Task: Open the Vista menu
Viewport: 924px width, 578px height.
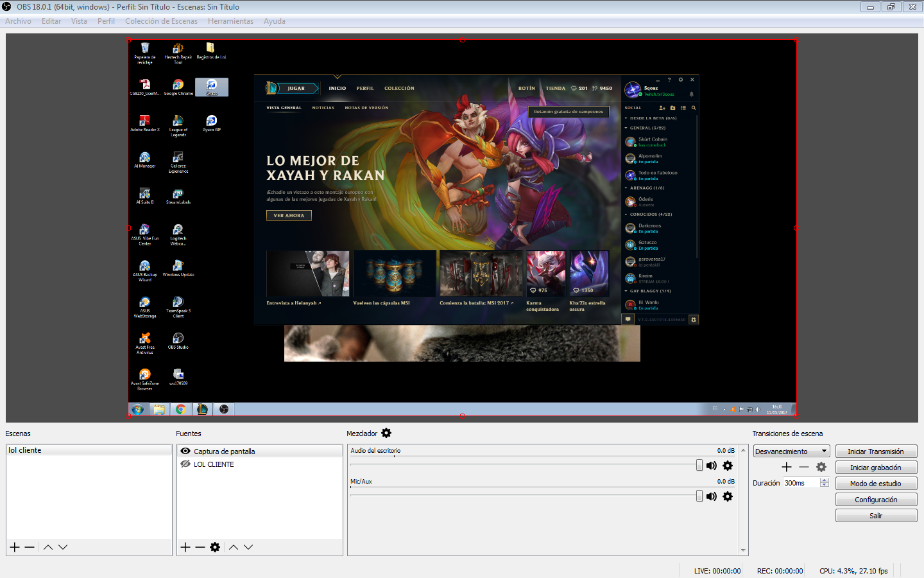Action: tap(79, 21)
